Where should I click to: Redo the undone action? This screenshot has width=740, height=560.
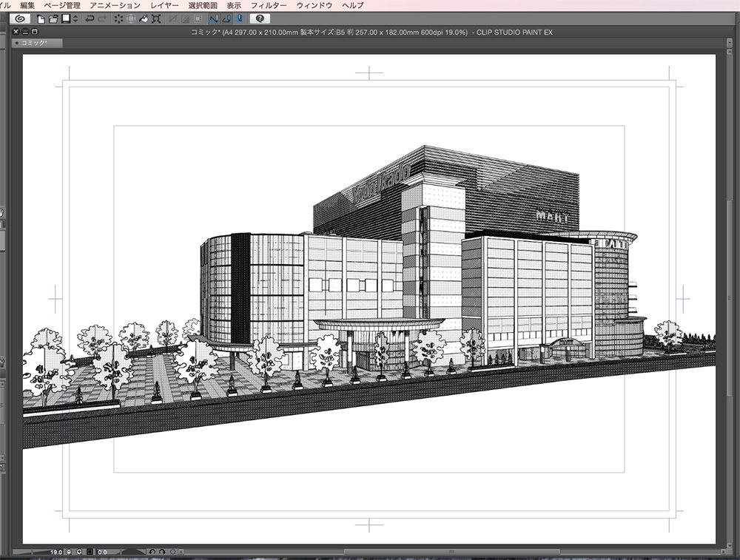102,19
